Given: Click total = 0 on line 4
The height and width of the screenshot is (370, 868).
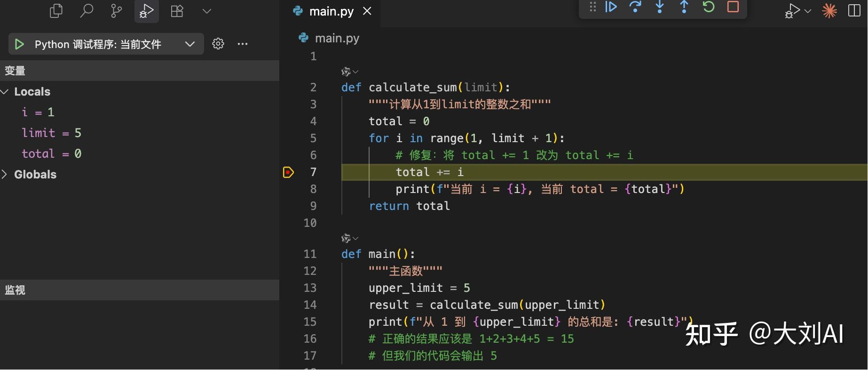Looking at the screenshot, I should (x=399, y=121).
